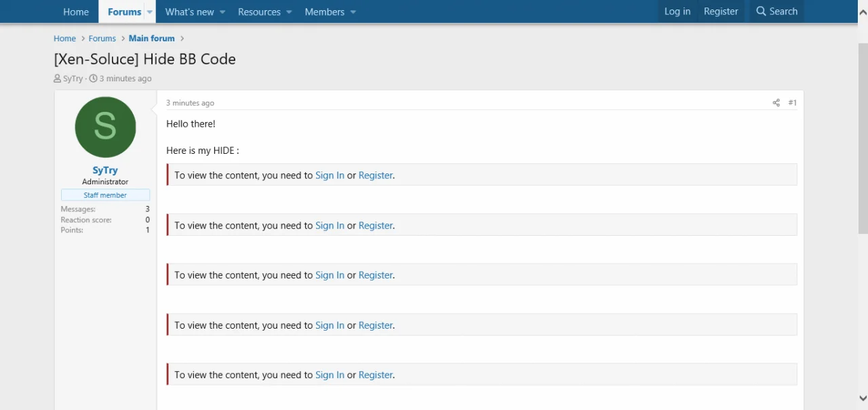Click the page scroll-down arrow
The width and height of the screenshot is (868, 410).
pyautogui.click(x=863, y=398)
